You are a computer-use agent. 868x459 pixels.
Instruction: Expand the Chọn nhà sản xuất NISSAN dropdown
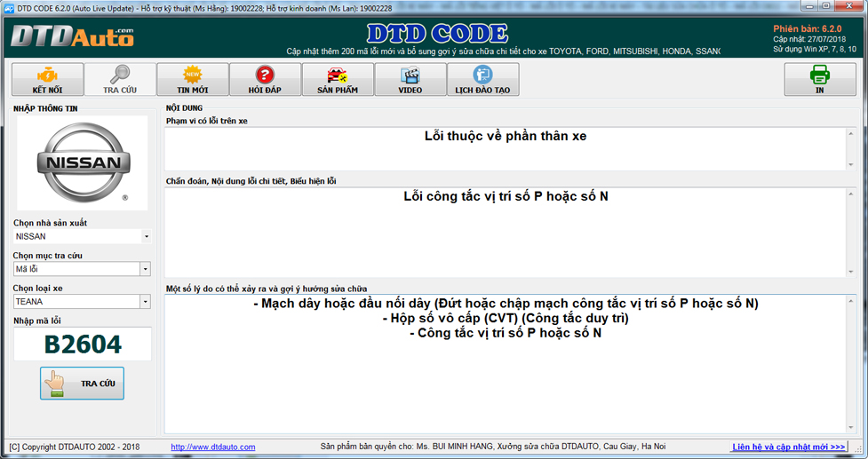pyautogui.click(x=146, y=237)
